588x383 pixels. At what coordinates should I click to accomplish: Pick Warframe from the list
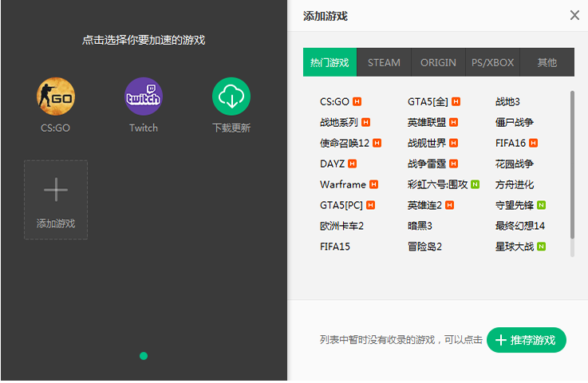pos(343,184)
